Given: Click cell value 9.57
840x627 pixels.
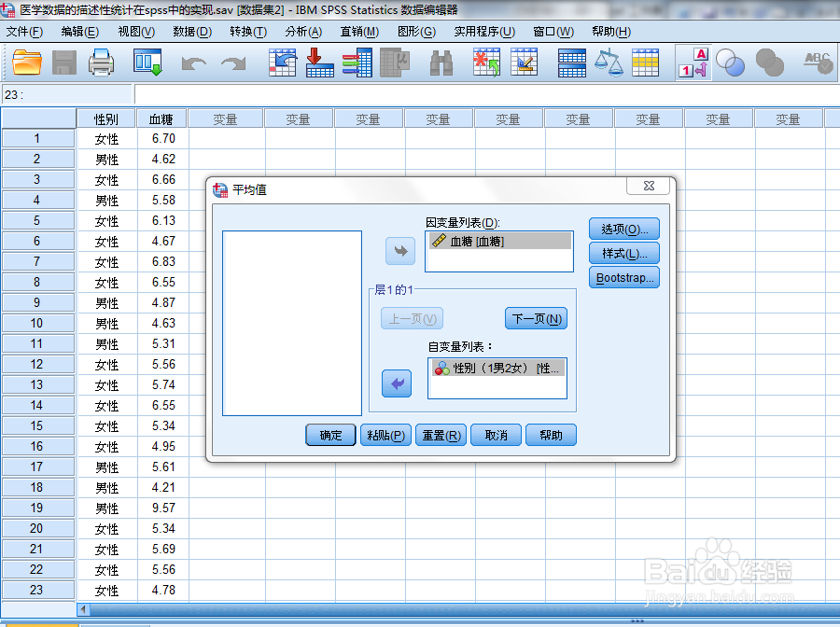Looking at the screenshot, I should click(162, 508).
